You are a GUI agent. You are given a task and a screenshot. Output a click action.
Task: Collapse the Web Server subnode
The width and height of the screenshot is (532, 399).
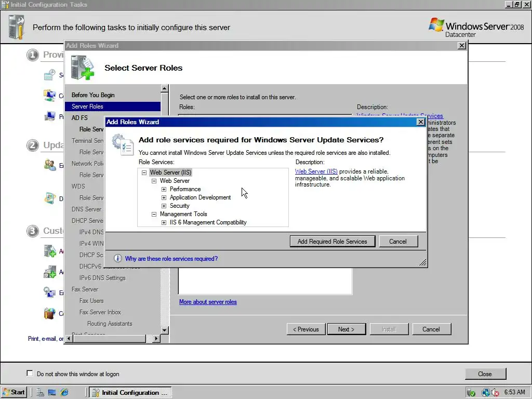154,181
